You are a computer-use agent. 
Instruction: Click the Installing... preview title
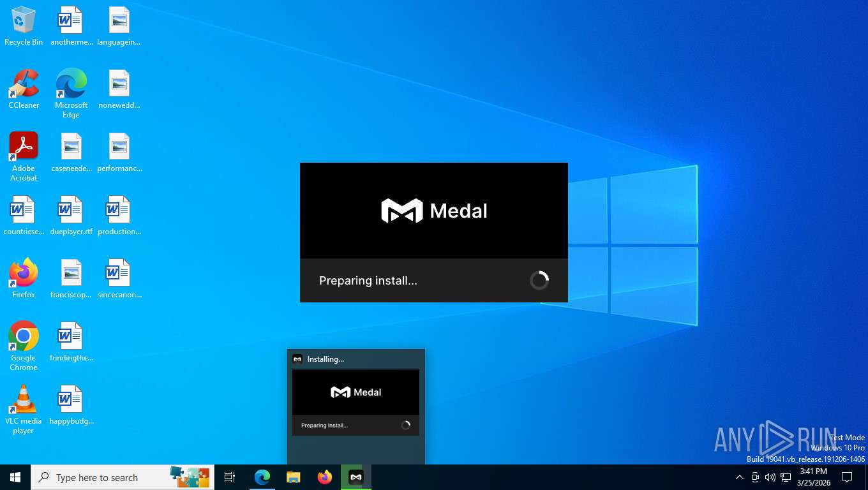tap(325, 359)
